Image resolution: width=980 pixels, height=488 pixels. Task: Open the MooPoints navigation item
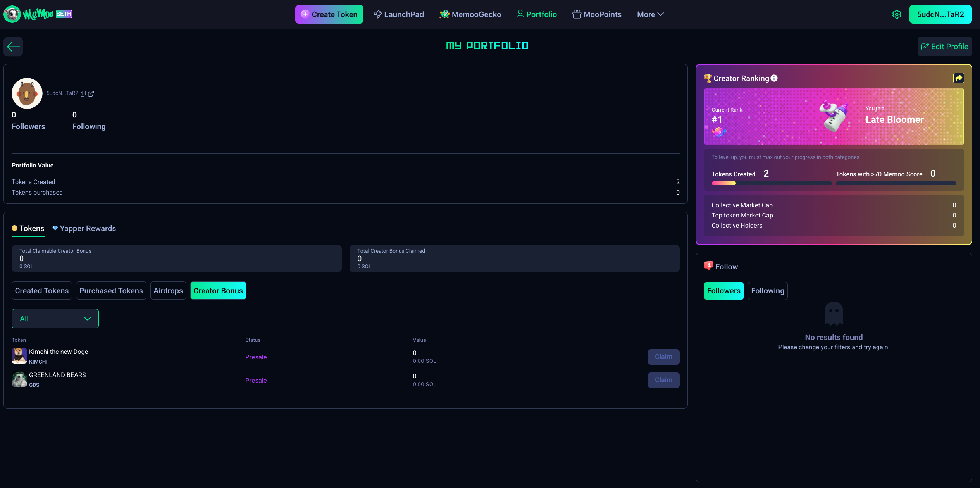tap(597, 14)
